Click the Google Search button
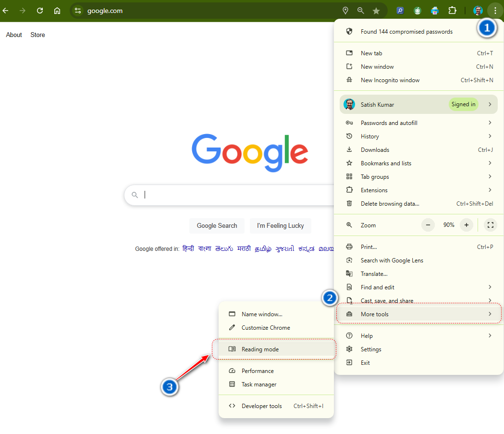The image size is (504, 434). pyautogui.click(x=217, y=226)
